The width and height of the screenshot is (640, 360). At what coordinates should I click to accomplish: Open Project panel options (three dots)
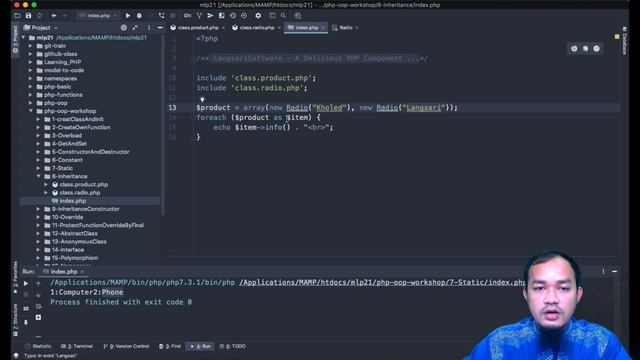[x=149, y=28]
